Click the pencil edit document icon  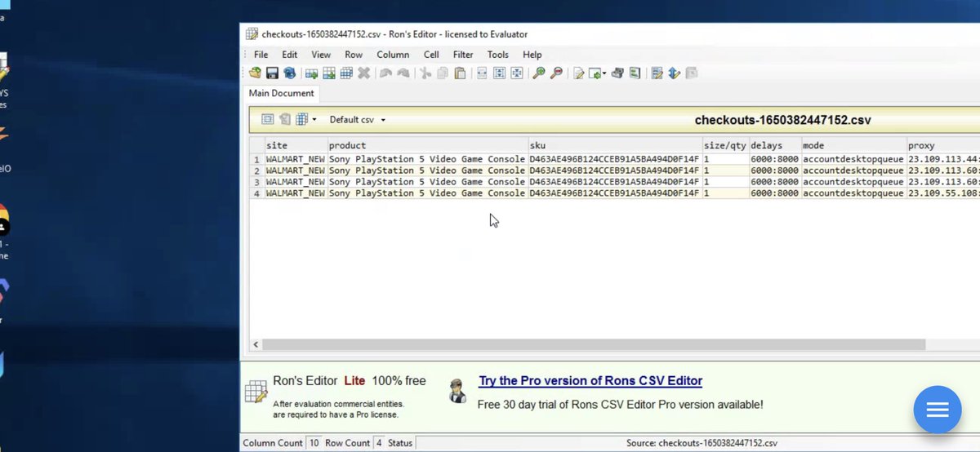(x=579, y=73)
